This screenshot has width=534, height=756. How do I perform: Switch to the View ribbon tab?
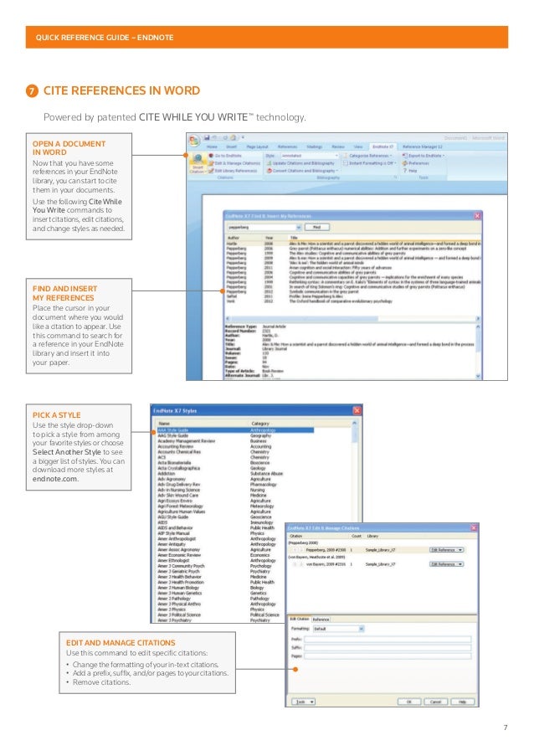[x=358, y=147]
